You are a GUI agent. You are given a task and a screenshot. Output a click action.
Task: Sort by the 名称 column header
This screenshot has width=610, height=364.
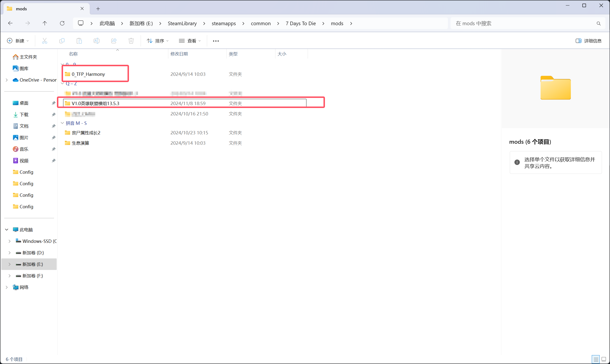(x=73, y=54)
